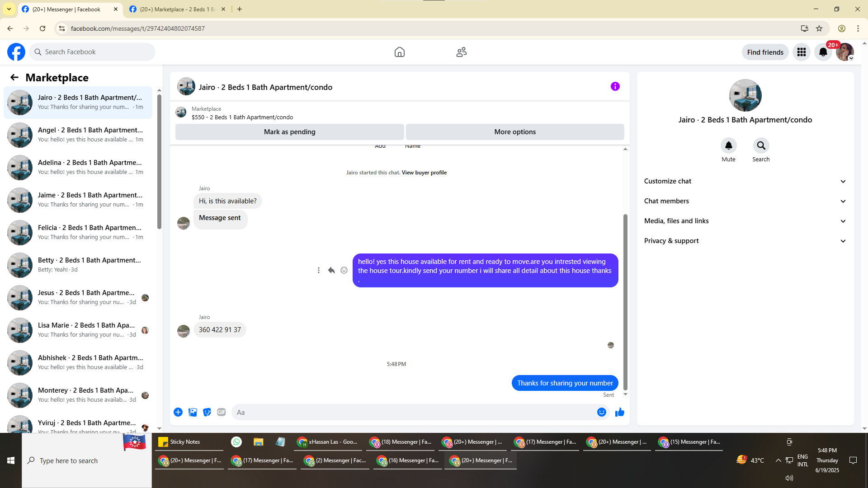The width and height of the screenshot is (868, 488).
Task: Click Jairo's listing thumbnail in right panel
Action: (745, 95)
